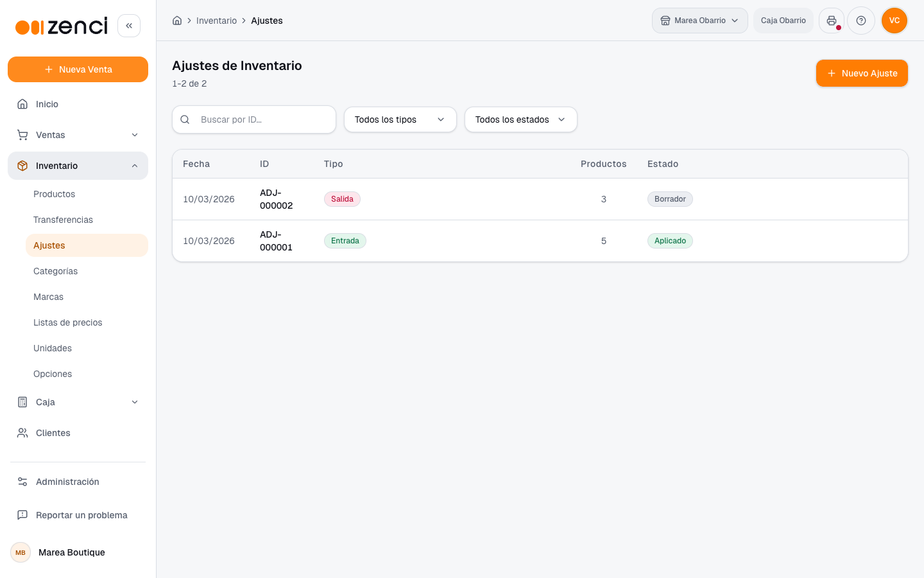Expand the Ventas menu chevron

135,135
